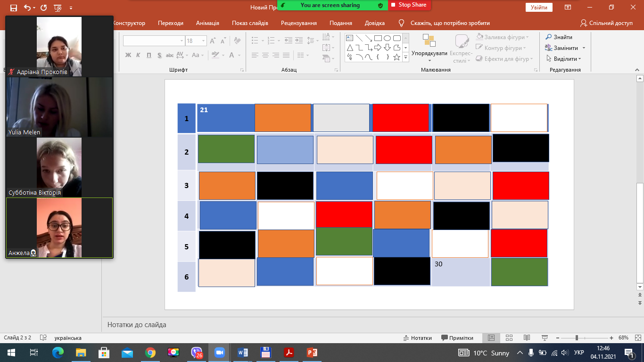Select the star shape in the shapes gallery
Screen dimensions: 644x362
click(x=396, y=58)
